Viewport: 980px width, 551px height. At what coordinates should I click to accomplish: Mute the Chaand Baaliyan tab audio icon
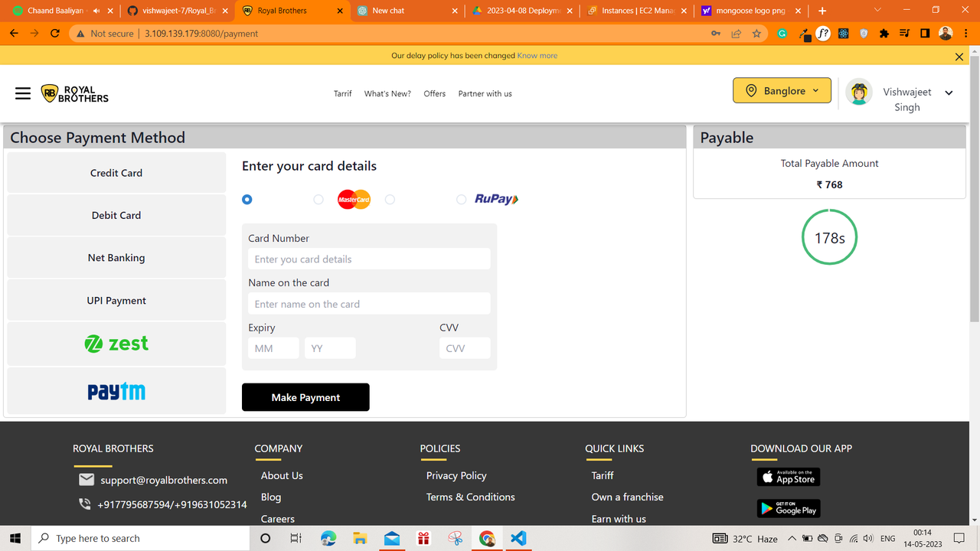click(x=96, y=11)
